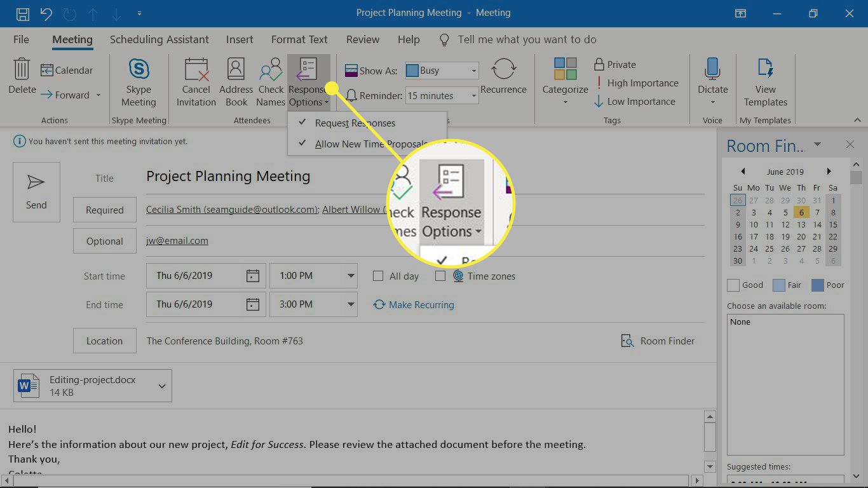Open the Insert tab
Screen dimensions: 868x488
pos(240,39)
